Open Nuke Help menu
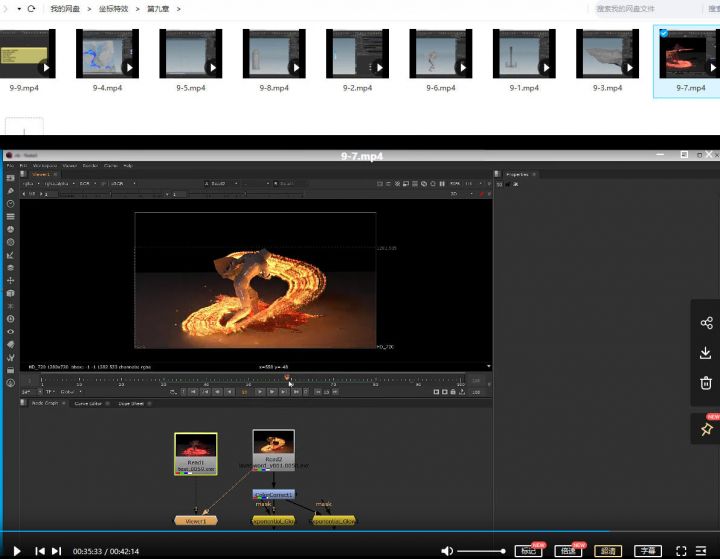The height and width of the screenshot is (559, 720). (x=128, y=165)
